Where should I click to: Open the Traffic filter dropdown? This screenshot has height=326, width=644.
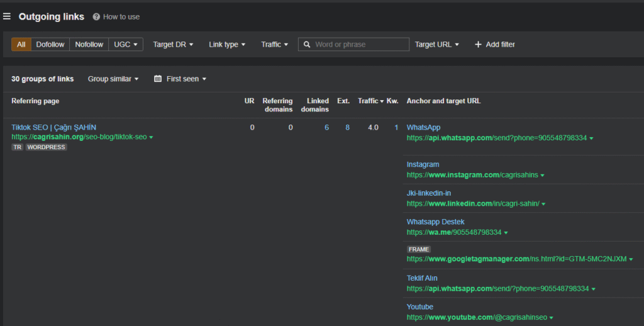[x=274, y=45]
